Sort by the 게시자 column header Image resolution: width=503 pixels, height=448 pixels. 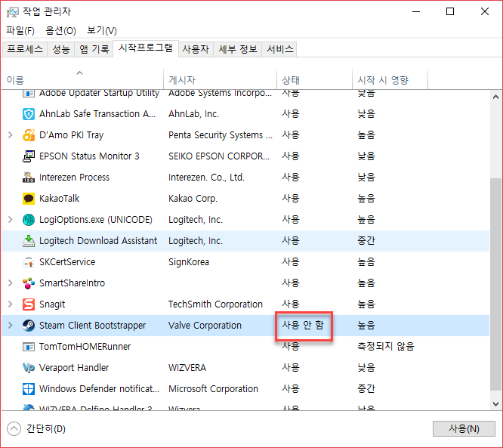pyautogui.click(x=220, y=79)
